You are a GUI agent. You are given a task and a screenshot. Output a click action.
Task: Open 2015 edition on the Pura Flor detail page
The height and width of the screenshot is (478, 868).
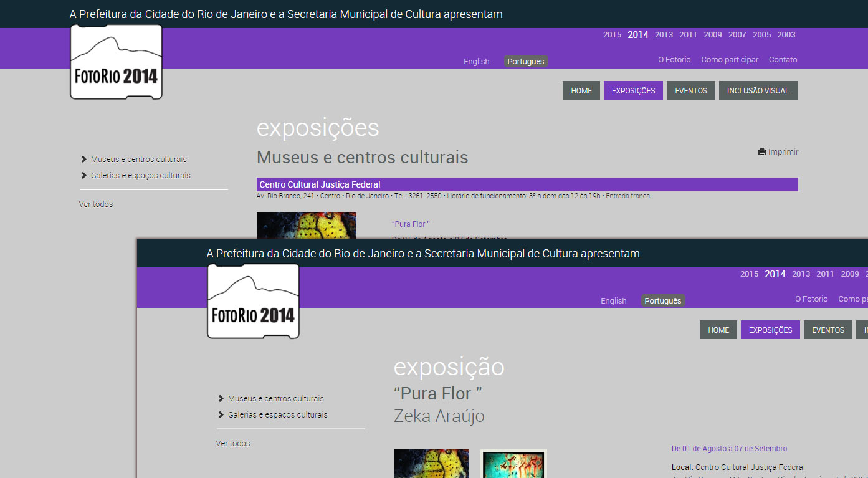pos(749,274)
